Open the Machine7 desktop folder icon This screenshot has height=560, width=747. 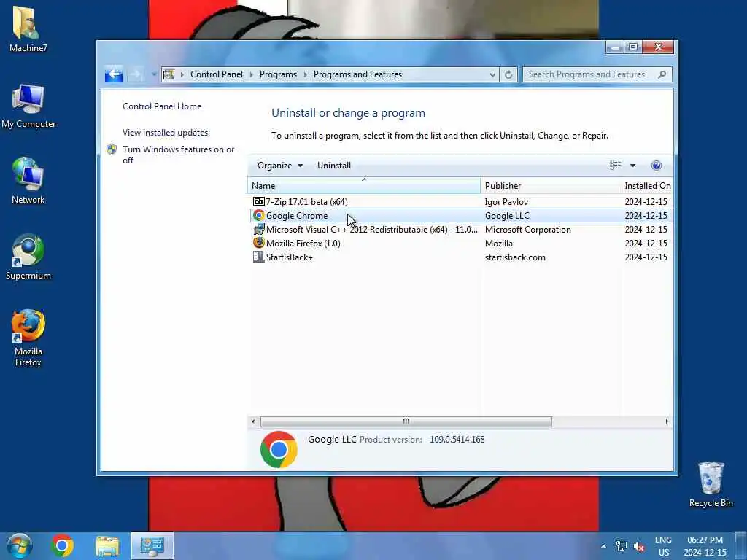(x=27, y=23)
